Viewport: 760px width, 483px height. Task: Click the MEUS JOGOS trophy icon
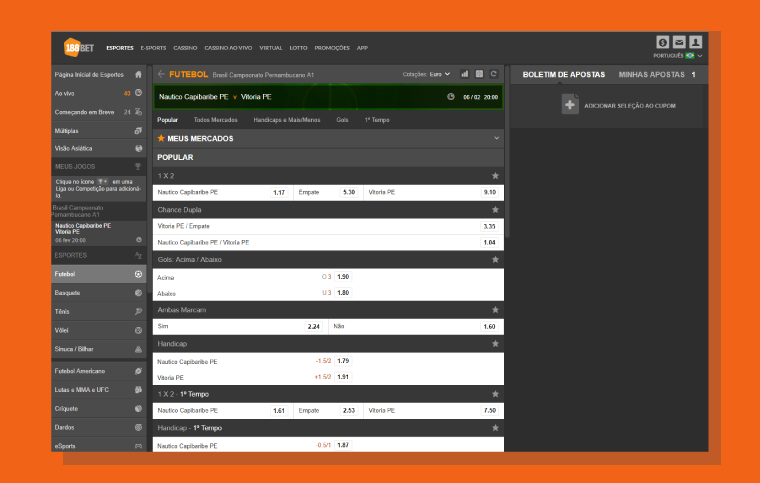(138, 166)
